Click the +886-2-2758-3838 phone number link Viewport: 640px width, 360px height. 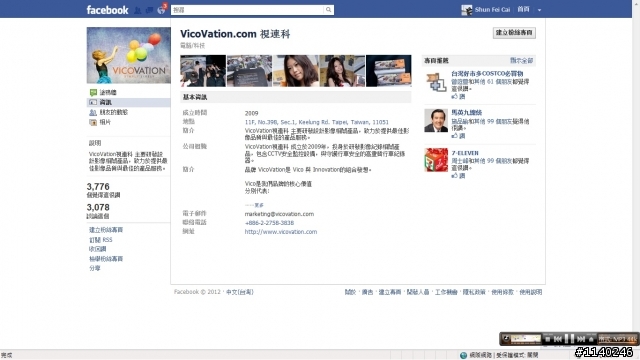coord(269,223)
